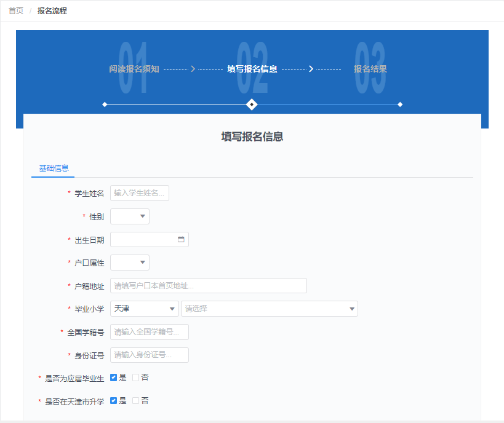
Task: Click the last step marker on progress line
Action: [x=400, y=105]
